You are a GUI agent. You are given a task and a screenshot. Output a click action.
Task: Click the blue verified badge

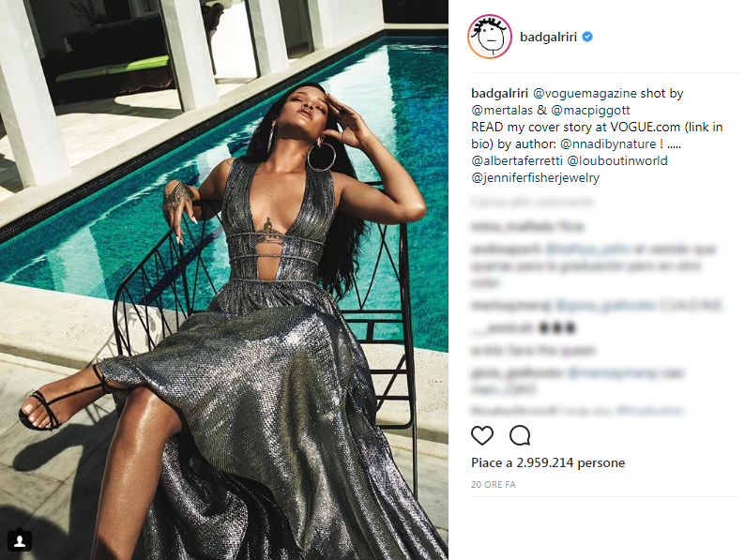(587, 37)
